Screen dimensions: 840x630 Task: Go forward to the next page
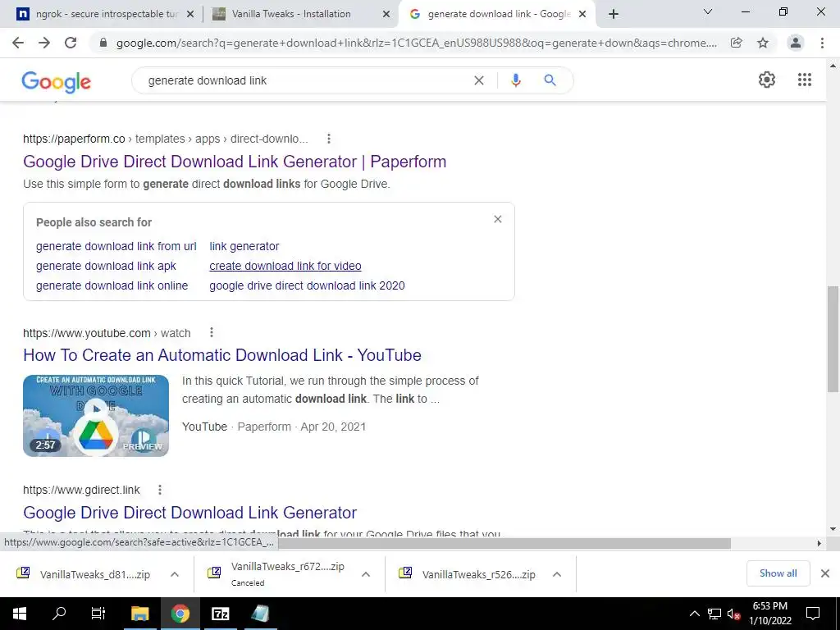(x=44, y=43)
